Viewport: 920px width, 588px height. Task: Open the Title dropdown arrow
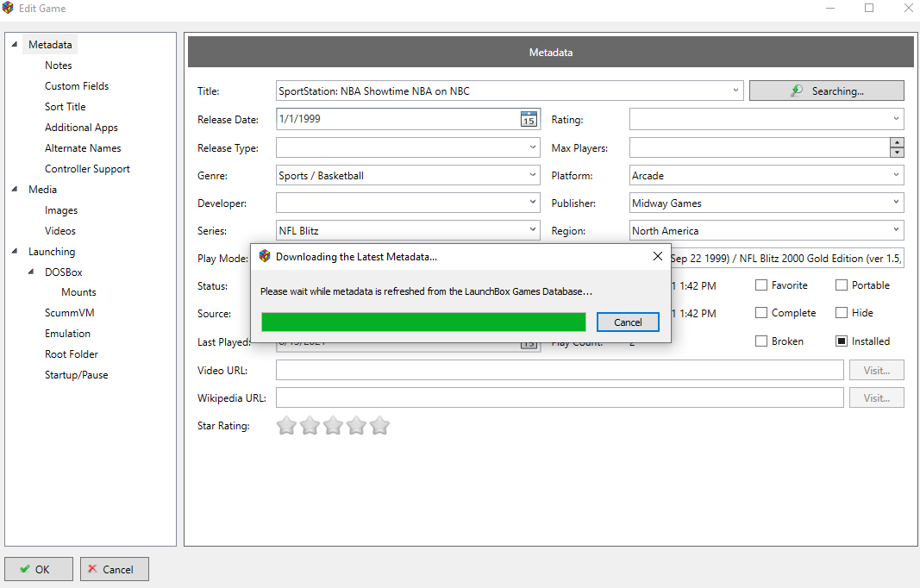tap(735, 91)
